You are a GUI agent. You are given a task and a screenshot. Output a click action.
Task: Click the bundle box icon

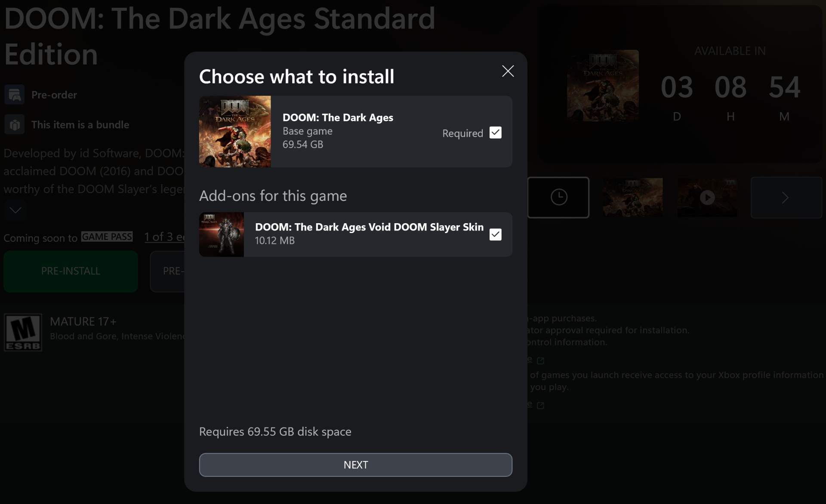[15, 125]
